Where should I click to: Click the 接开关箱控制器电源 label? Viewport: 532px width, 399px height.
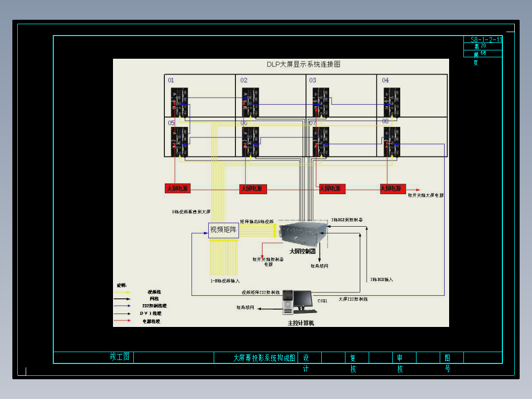(268, 262)
